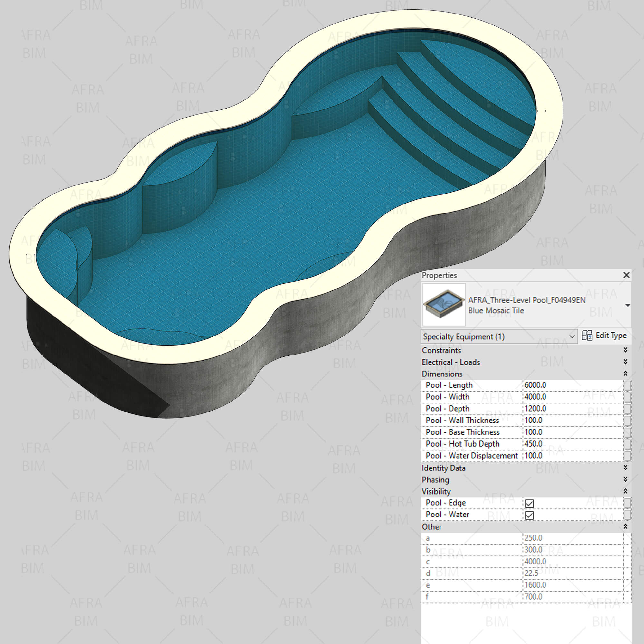Screen dimensions: 644x644
Task: Uncheck the Pool - Edge checkbox
Action: coord(529,503)
